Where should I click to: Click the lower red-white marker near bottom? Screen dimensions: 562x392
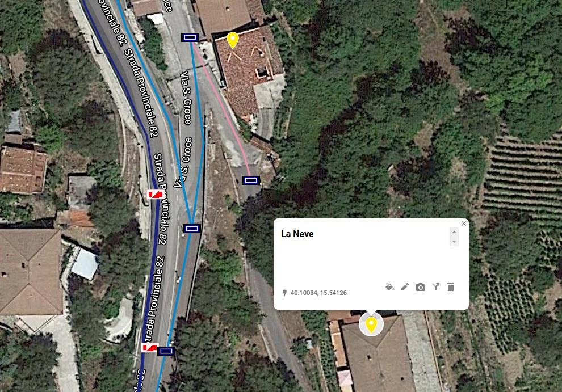pyautogui.click(x=149, y=347)
